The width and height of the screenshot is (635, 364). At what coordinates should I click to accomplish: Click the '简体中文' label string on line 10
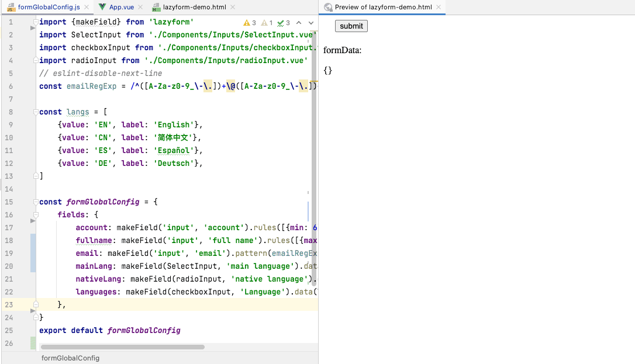tap(173, 137)
